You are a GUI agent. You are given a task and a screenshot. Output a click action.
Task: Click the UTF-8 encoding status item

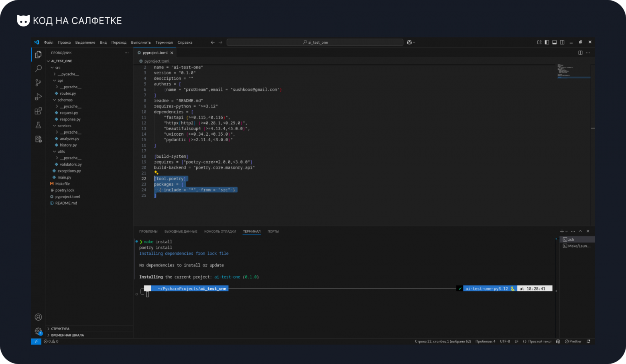[505, 342]
